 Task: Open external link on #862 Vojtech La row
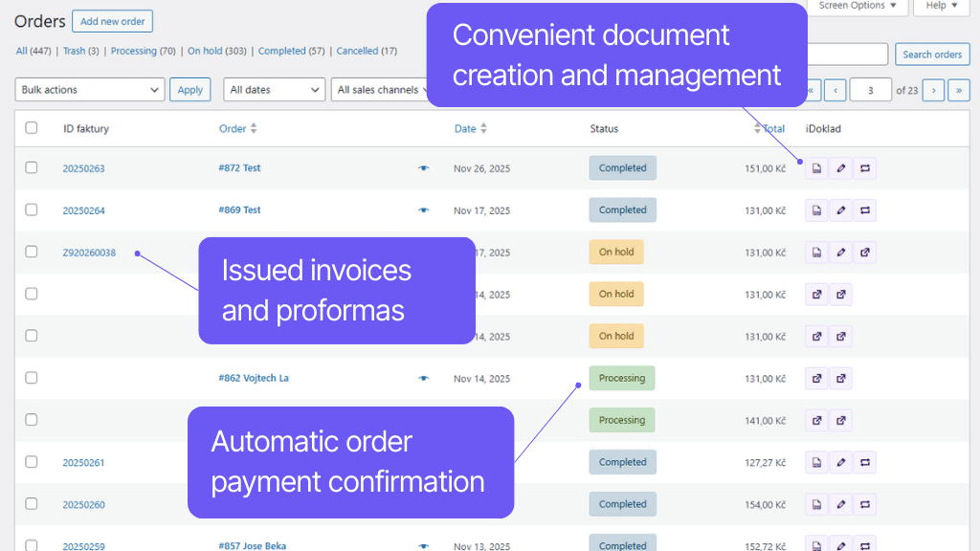point(816,378)
